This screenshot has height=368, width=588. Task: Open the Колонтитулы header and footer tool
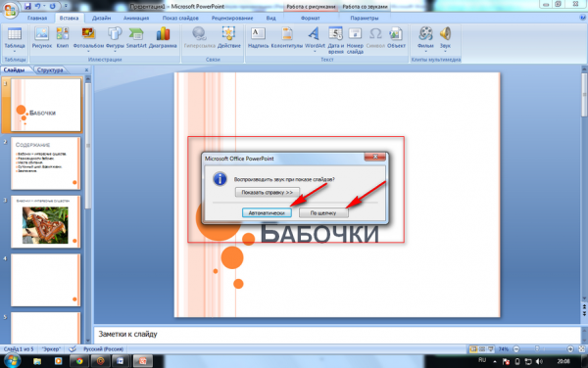(287, 37)
